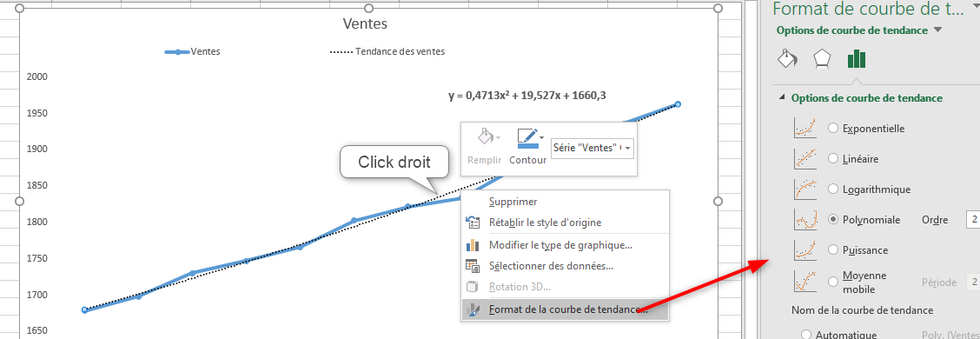Click the Rétablir le style d'origine icon
Image resolution: width=980 pixels, height=339 pixels.
click(x=473, y=222)
